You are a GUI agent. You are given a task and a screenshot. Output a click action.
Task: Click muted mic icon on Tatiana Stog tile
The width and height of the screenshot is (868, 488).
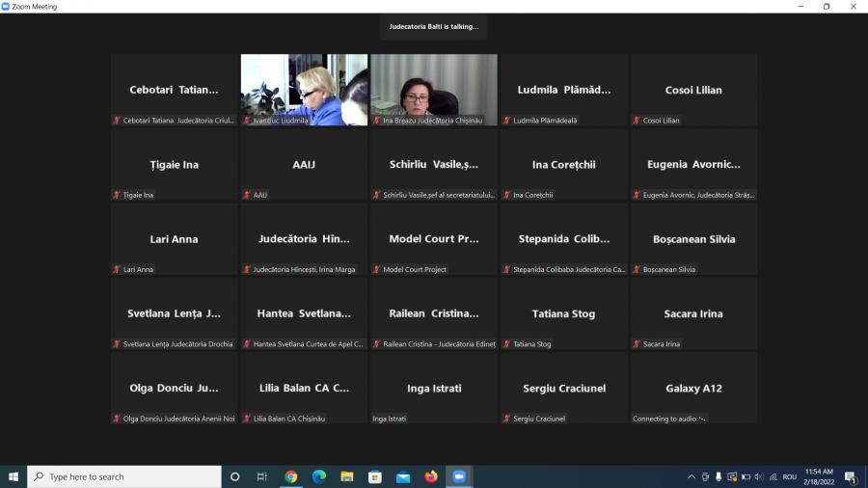point(507,344)
